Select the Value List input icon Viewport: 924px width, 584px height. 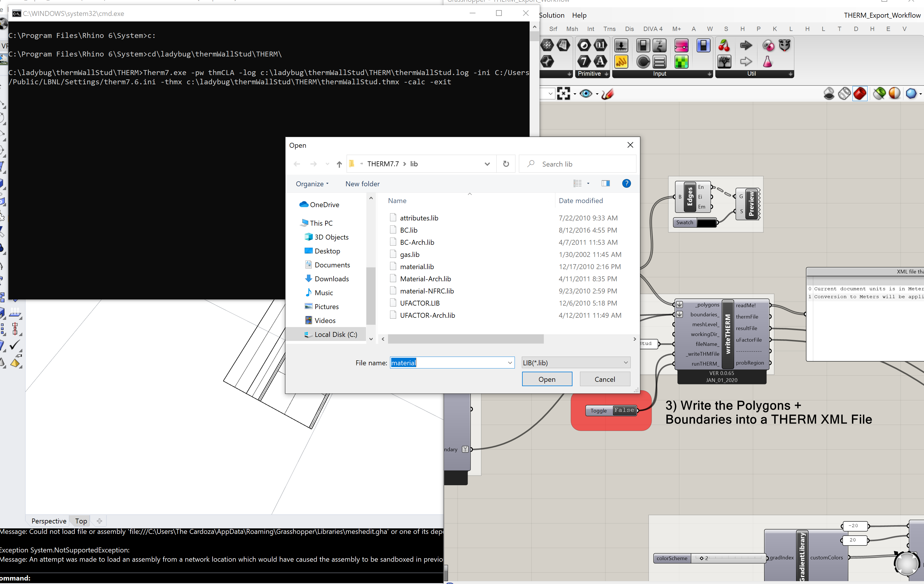tap(660, 61)
